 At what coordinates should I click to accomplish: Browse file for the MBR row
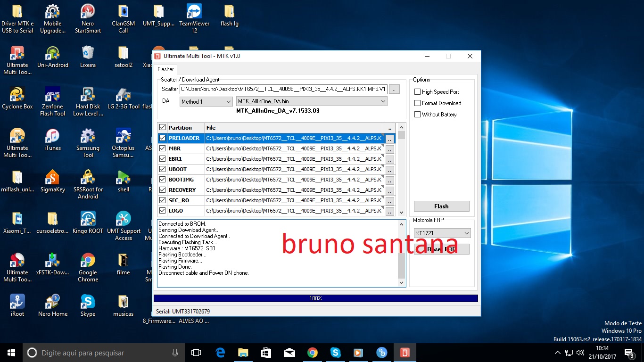(390, 149)
